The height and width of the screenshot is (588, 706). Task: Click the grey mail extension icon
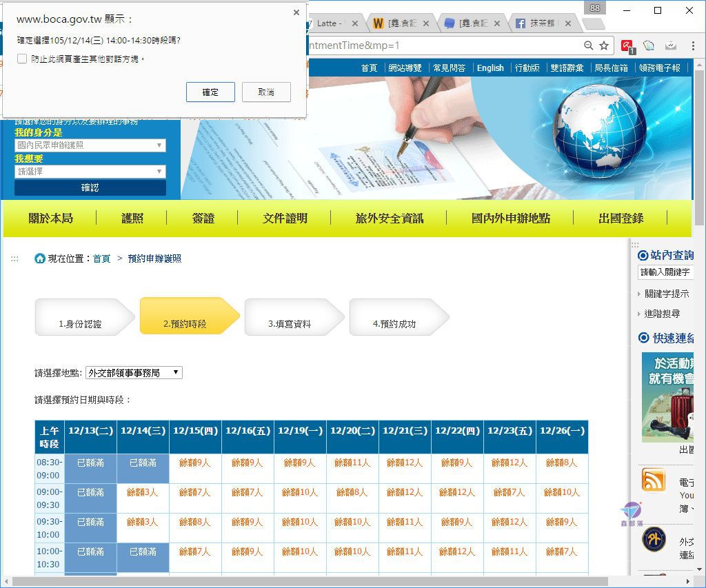[670, 45]
